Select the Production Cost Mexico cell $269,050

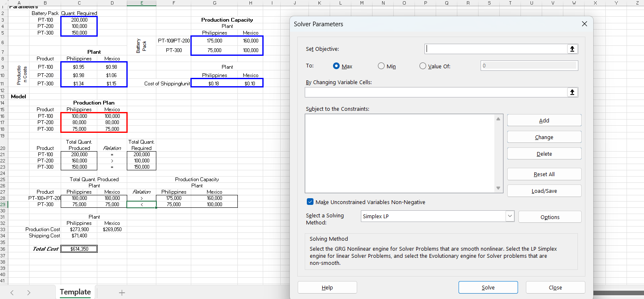click(112, 229)
